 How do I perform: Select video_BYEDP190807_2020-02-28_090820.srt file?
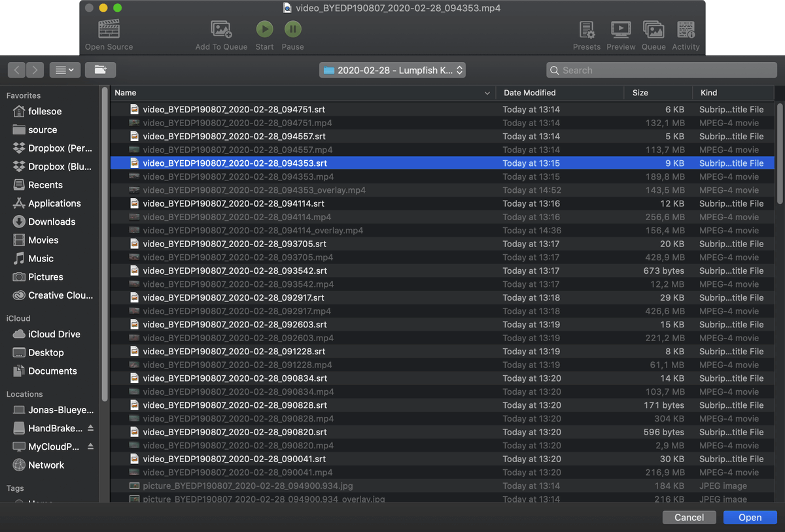(x=442, y=432)
